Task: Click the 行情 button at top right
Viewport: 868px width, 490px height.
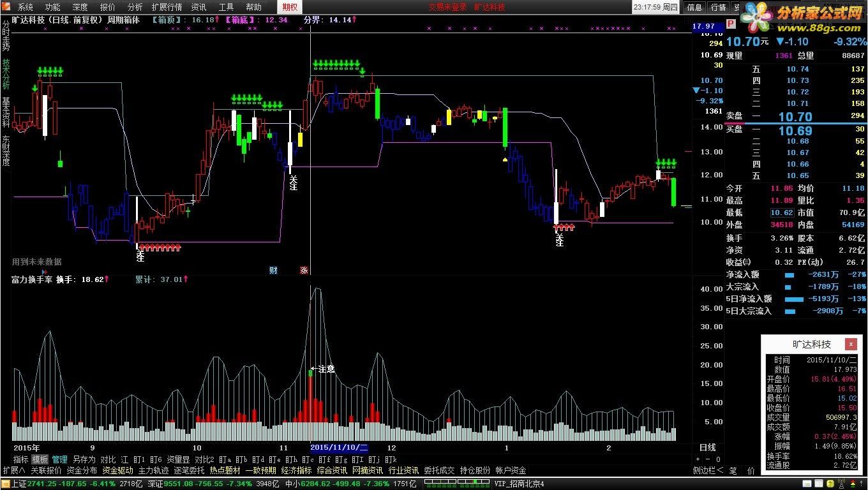Action: 718,7
